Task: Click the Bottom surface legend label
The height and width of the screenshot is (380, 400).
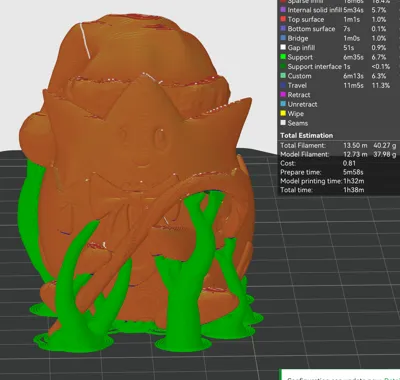Action: 311,29
